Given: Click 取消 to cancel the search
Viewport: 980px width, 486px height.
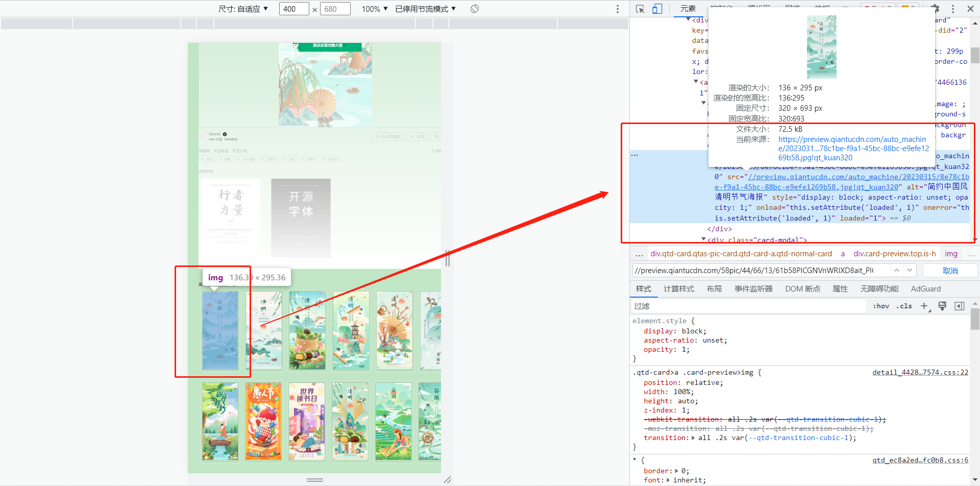Looking at the screenshot, I should coord(950,271).
